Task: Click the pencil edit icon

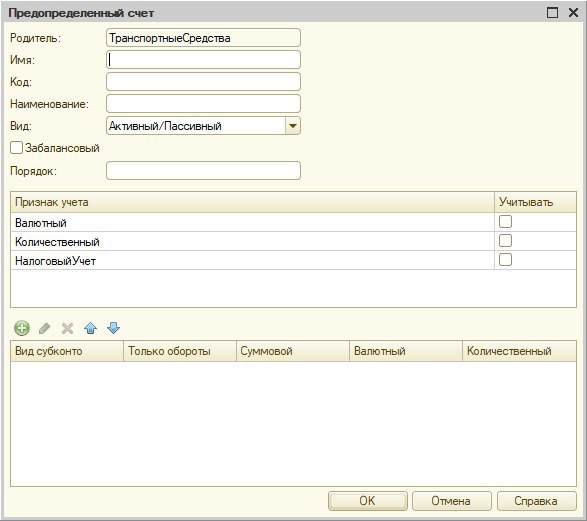Action: coord(45,328)
